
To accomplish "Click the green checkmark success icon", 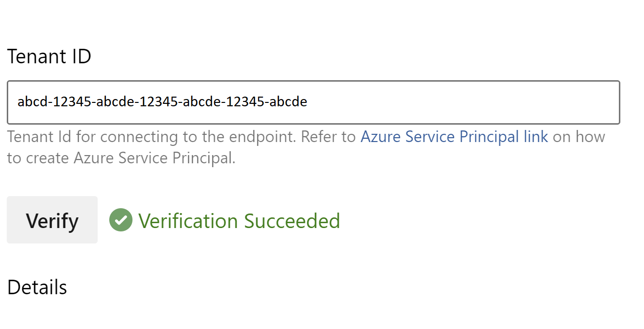I will coord(121,220).
